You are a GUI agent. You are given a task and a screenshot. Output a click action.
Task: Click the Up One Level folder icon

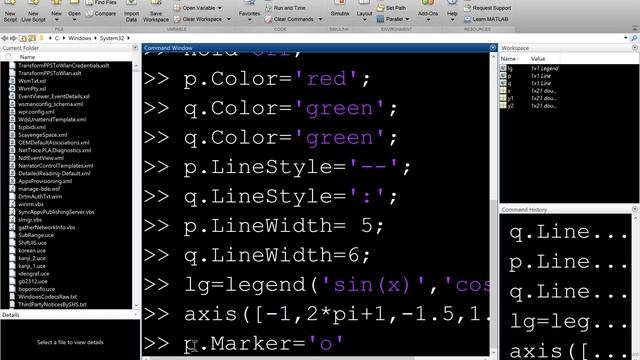(x=23, y=38)
